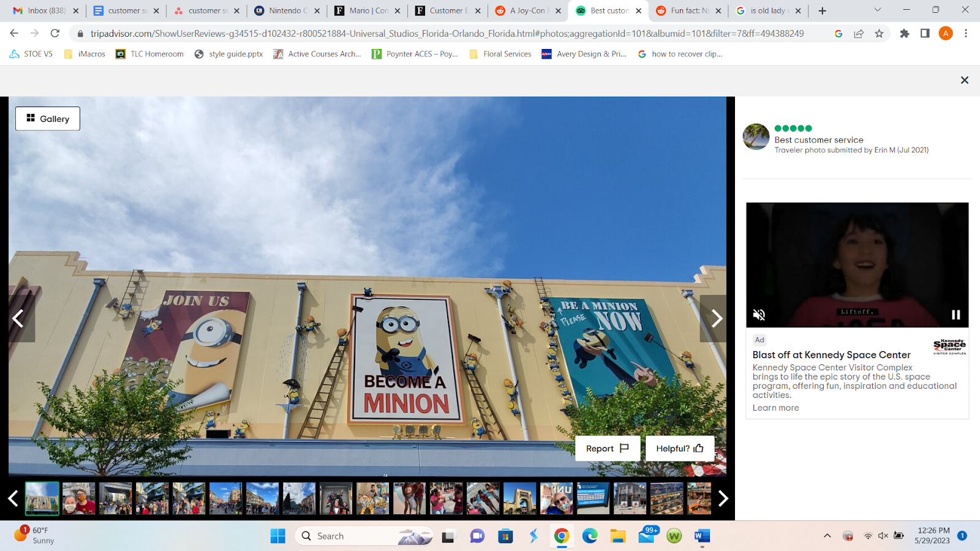Close the photo viewer with the X
The image size is (980, 551).
[965, 80]
